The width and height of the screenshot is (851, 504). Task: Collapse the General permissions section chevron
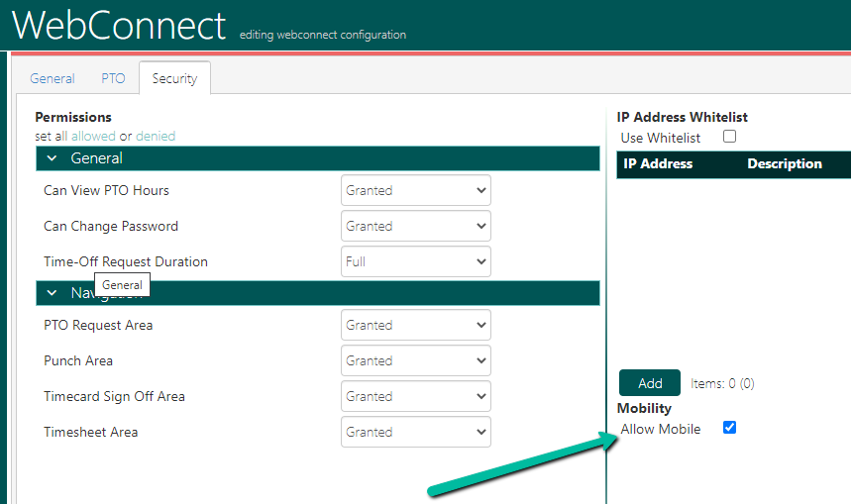pyautogui.click(x=53, y=158)
